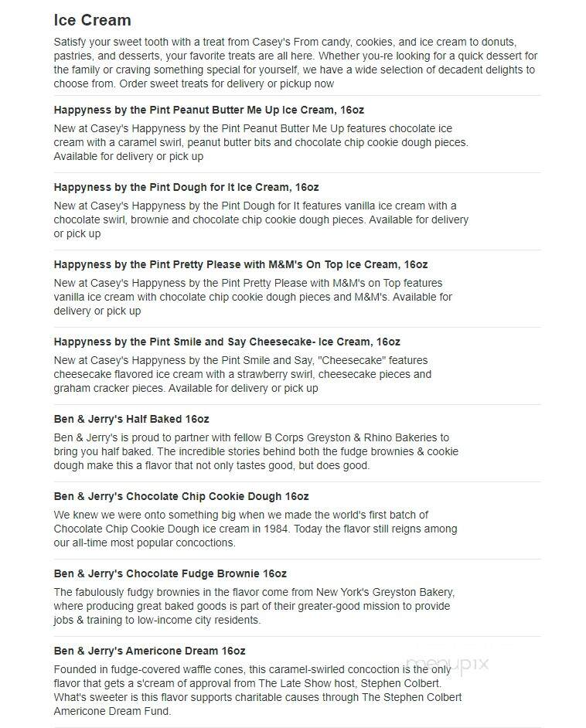Screen dimensions: 586x728
Task: Open Happyness by the Pint Dough for It item
Action: click(x=186, y=187)
